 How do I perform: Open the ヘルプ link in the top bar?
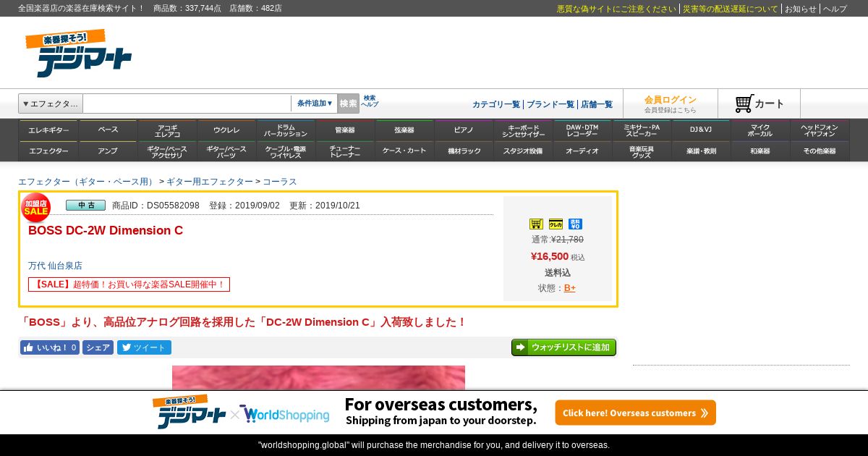pyautogui.click(x=835, y=9)
